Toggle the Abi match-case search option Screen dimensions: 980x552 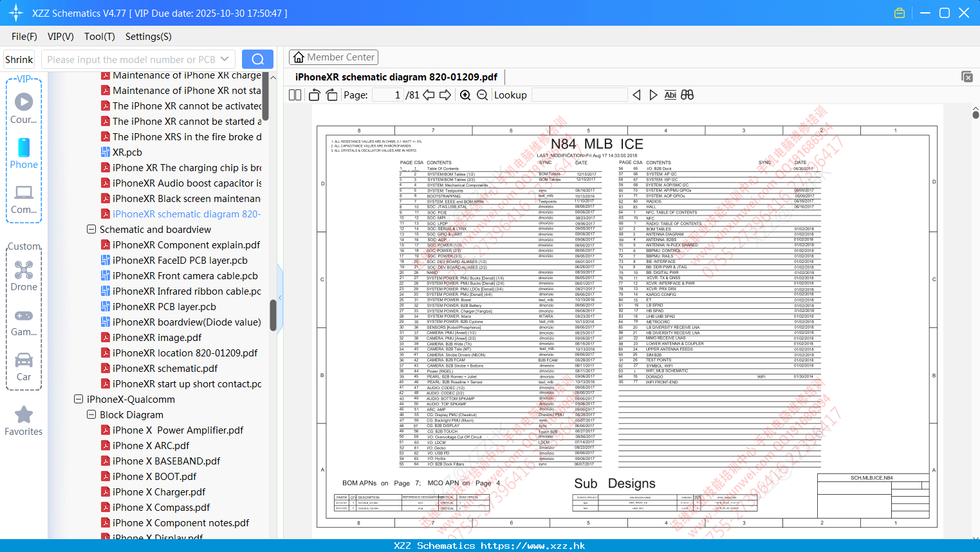coord(670,95)
